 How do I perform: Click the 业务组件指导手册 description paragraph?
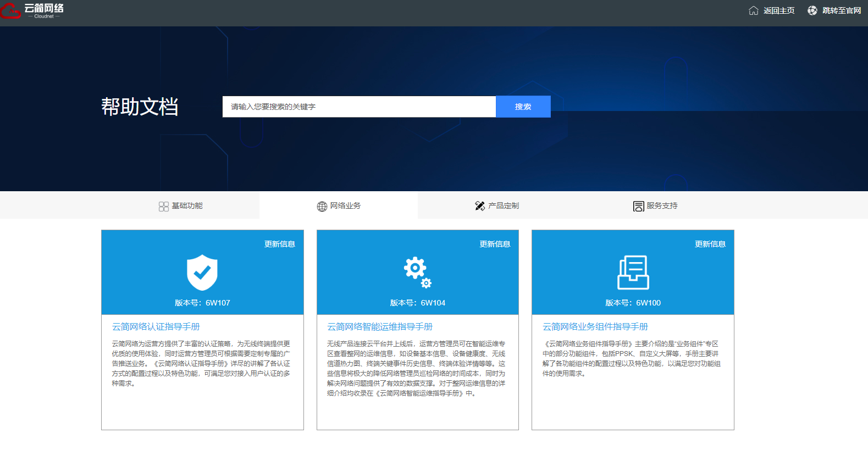(x=632, y=359)
